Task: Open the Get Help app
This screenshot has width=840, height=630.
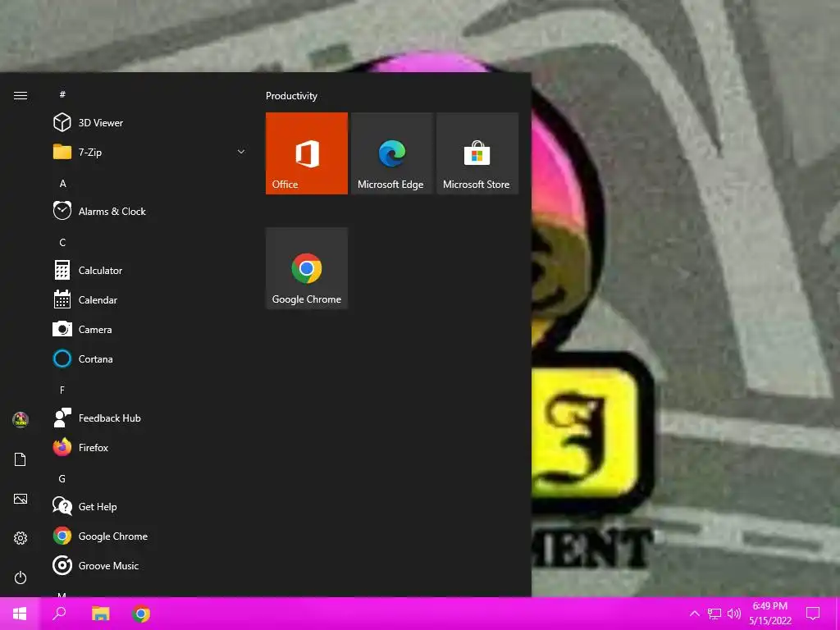Action: pos(150,507)
